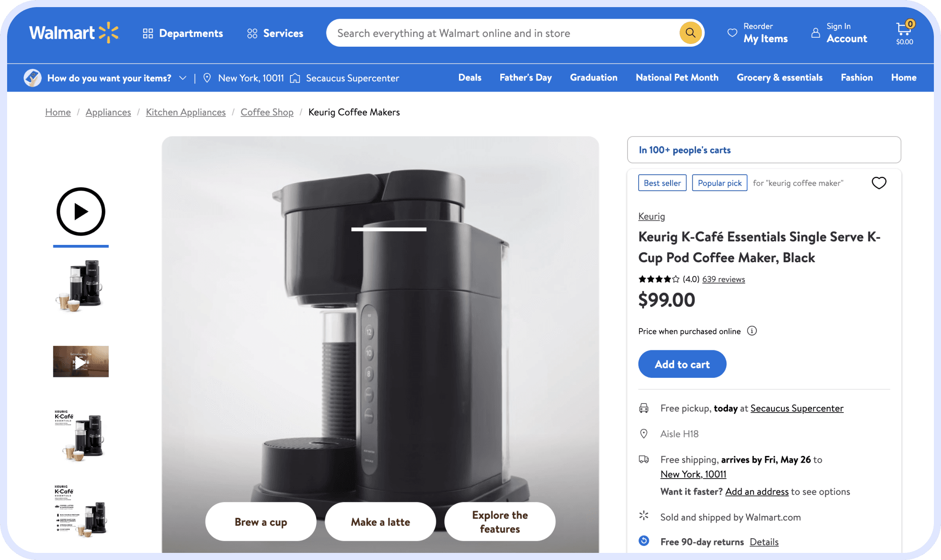Open Grocery & essentials menu item
The image size is (941, 560).
779,78
